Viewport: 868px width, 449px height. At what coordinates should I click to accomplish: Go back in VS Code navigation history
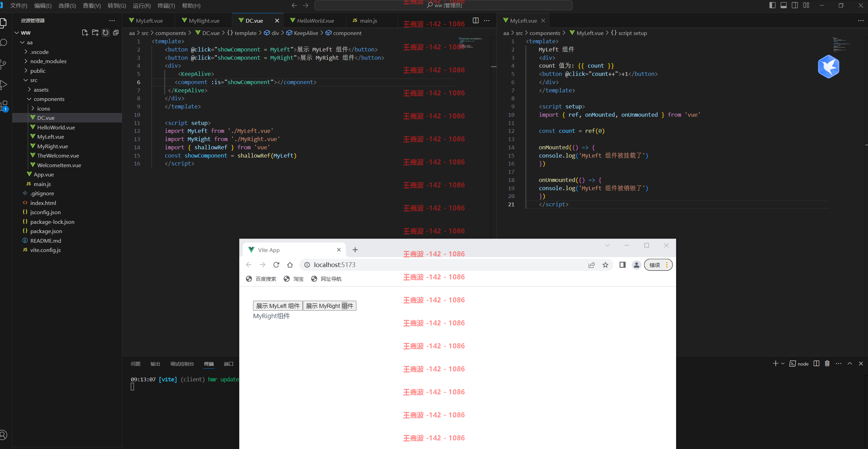294,5
